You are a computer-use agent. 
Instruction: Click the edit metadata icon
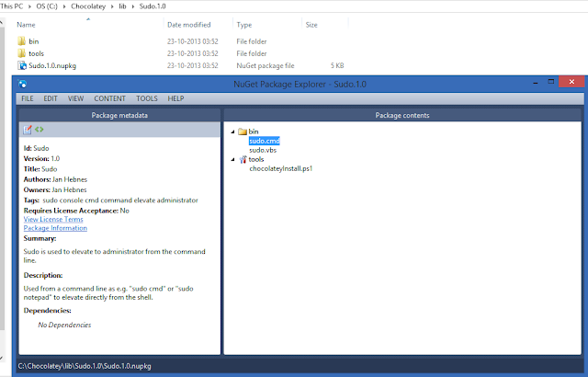coord(28,130)
